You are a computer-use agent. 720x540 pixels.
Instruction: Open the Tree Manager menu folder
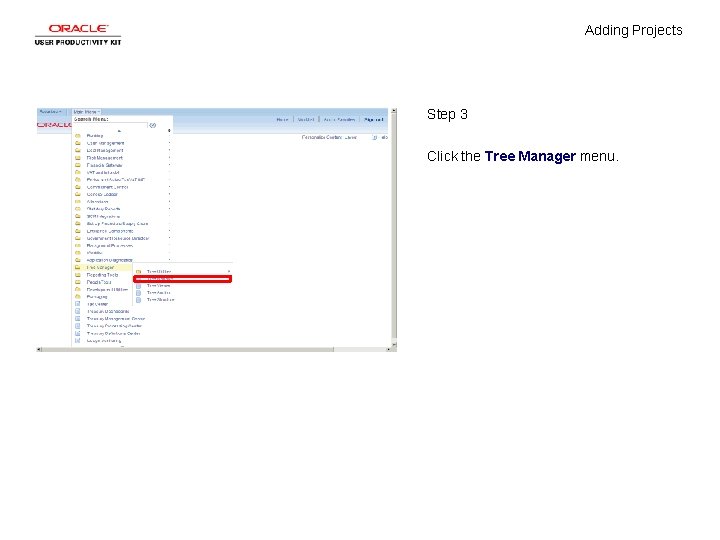(x=101, y=267)
